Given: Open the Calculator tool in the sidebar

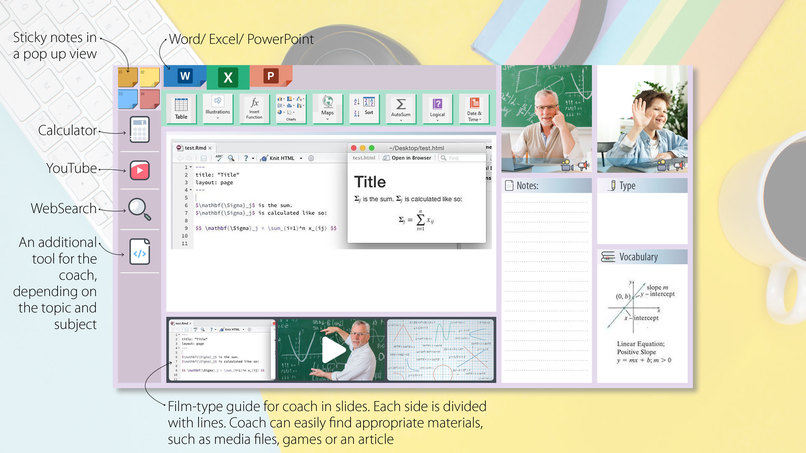Looking at the screenshot, I should tap(139, 130).
